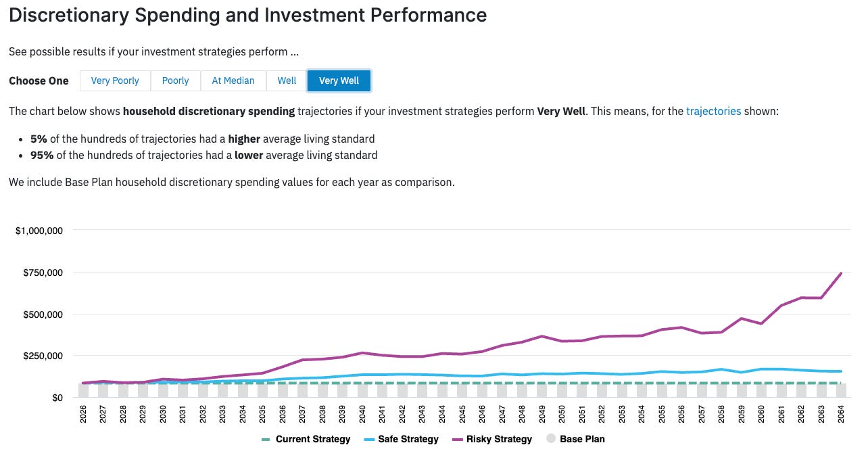Choose the At Median option

click(233, 80)
